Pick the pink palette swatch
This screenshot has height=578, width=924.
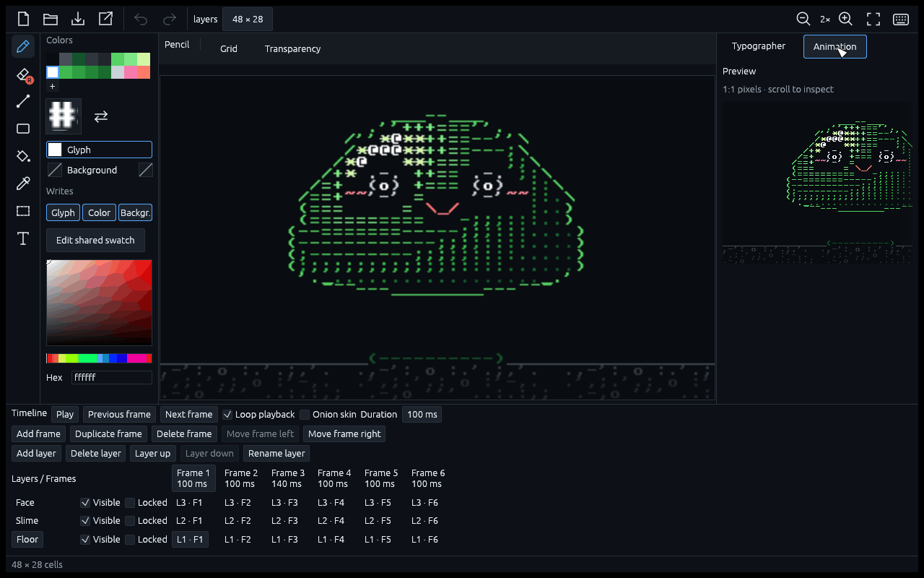[131, 72]
